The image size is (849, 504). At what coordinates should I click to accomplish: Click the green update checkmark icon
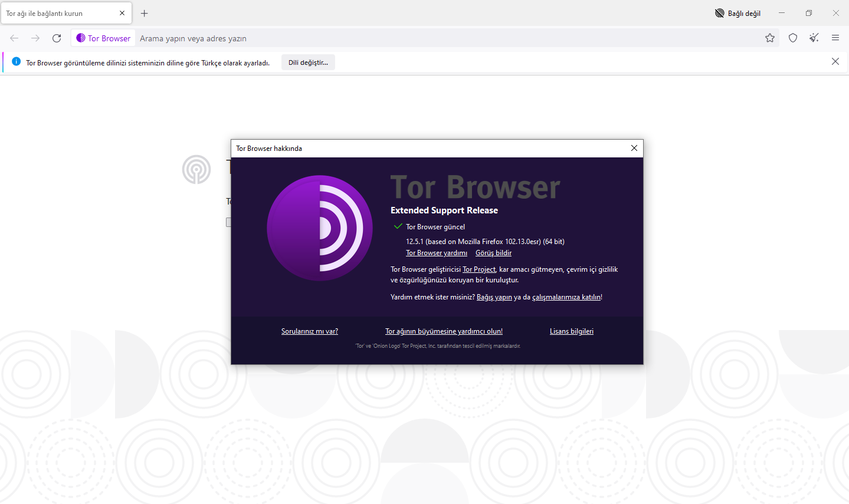click(398, 226)
